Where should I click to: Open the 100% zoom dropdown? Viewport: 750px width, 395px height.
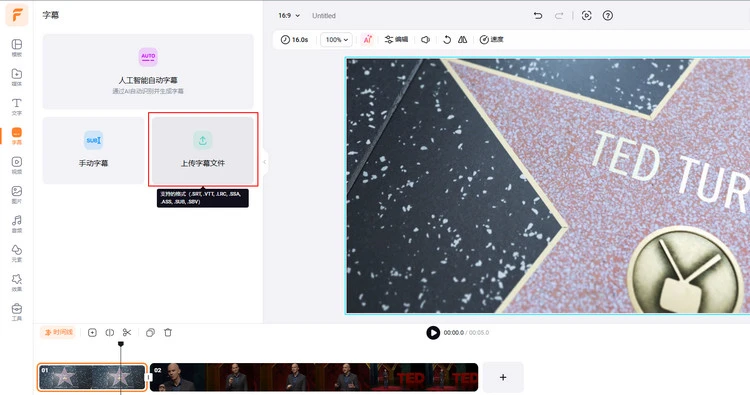coord(336,39)
